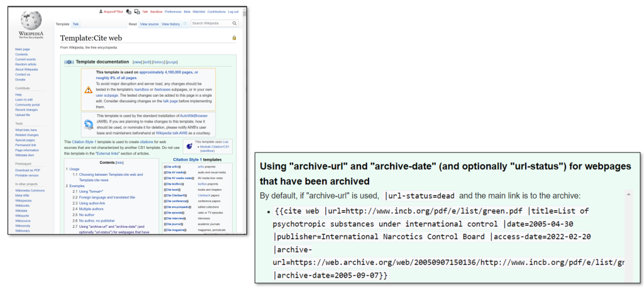
Task: Open Wikidata item link
Action: [x=25, y=155]
